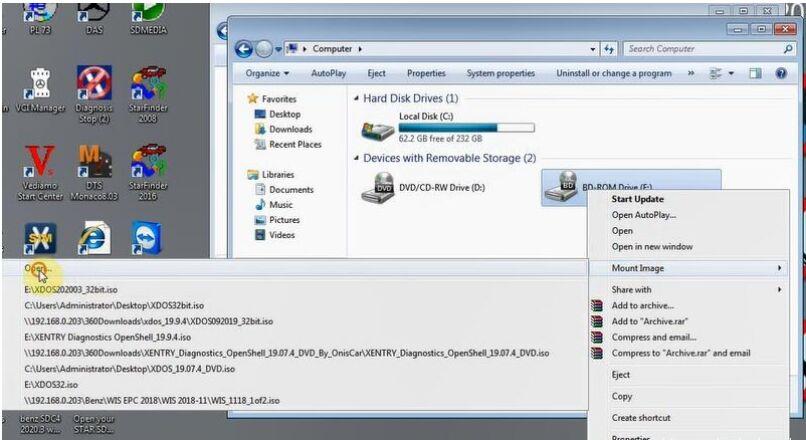
Task: Choose Copy in the context menu
Action: tap(621, 397)
